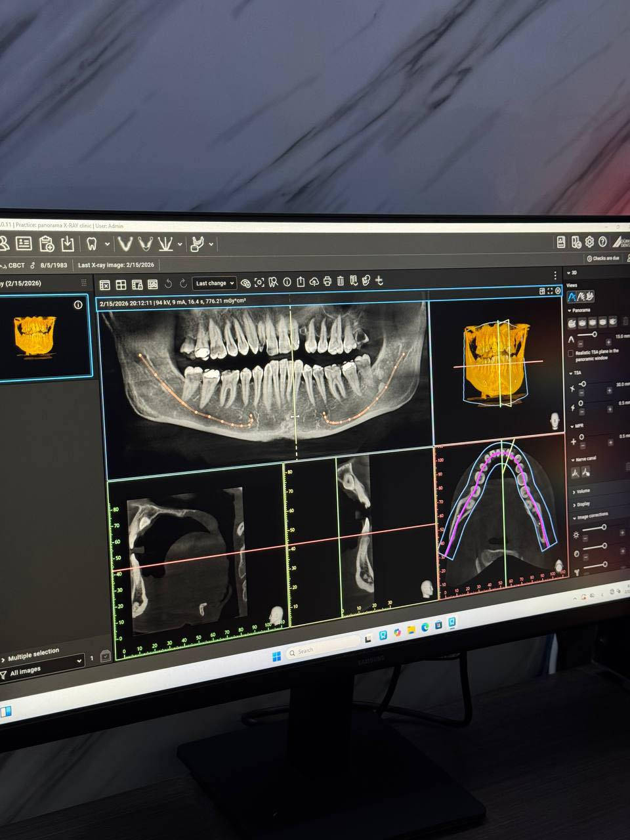Expand the Volume section in side panel

coord(582,491)
